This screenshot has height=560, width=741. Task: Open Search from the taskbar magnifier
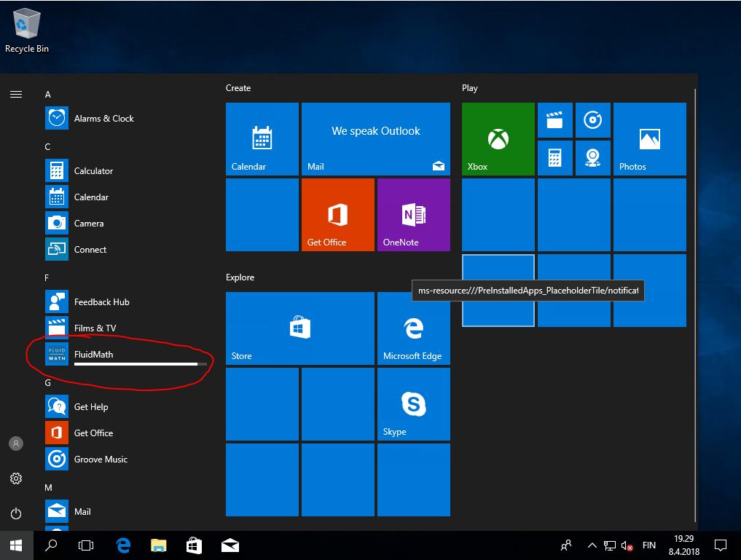coord(51,546)
